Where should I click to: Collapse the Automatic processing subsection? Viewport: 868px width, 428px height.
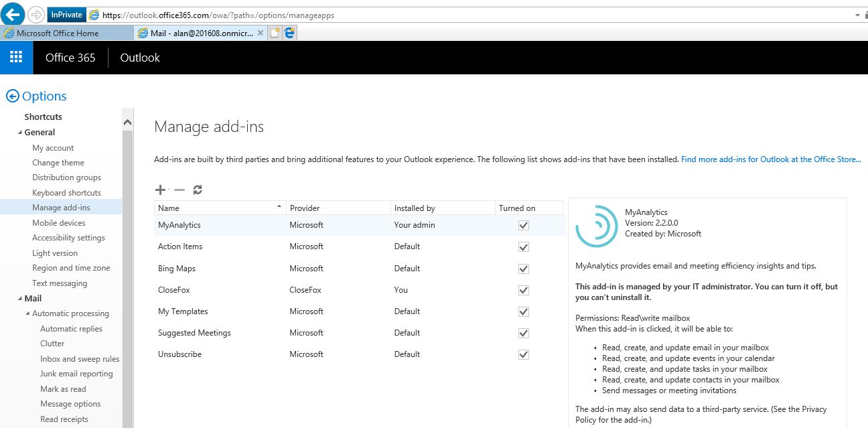pos(27,313)
